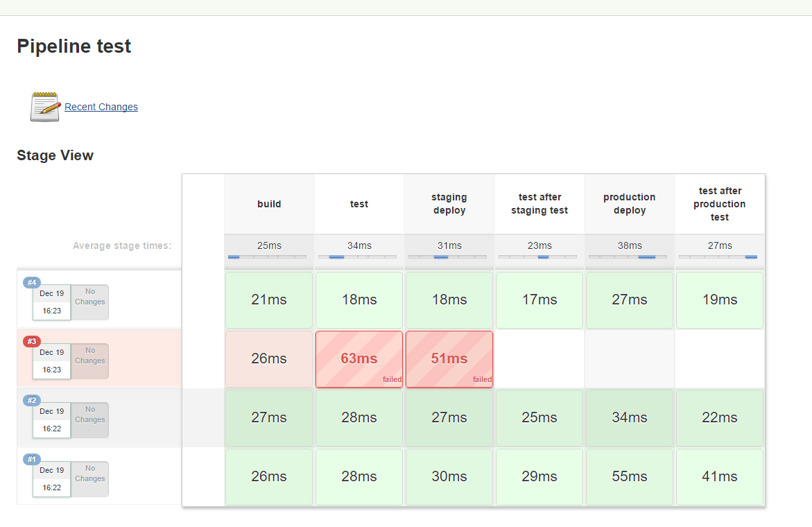Open the failed 63ms test stage cell
This screenshot has width=812, height=527.
click(359, 359)
